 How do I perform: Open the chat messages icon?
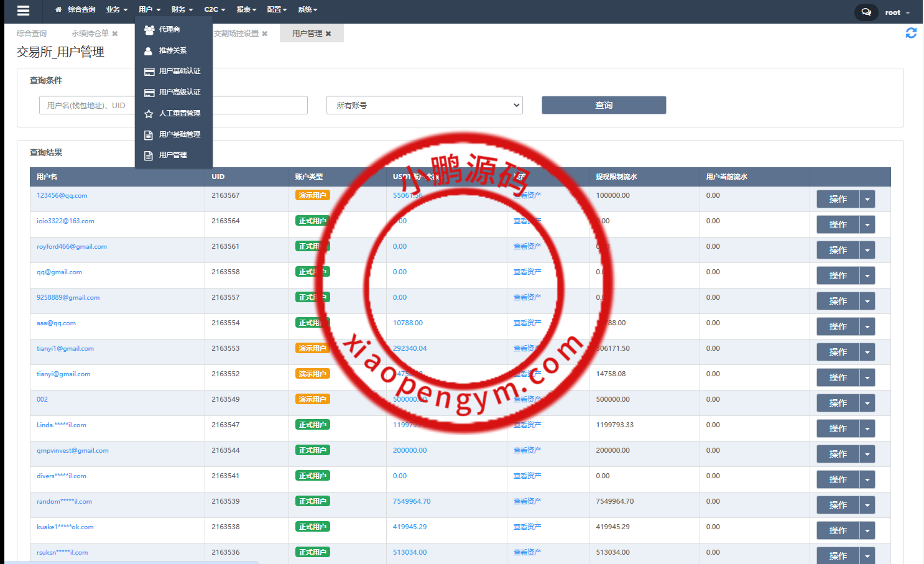[x=866, y=12]
